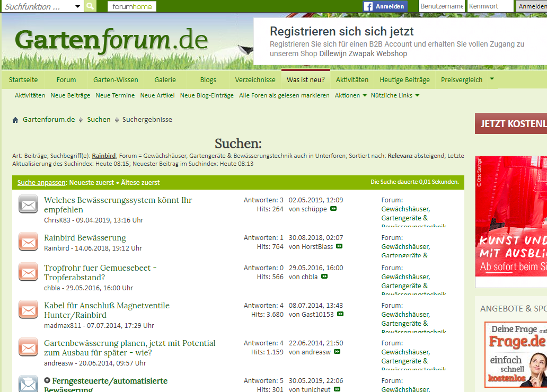Select the Was ist neu? tab
The width and height of the screenshot is (547, 392).
pos(306,79)
